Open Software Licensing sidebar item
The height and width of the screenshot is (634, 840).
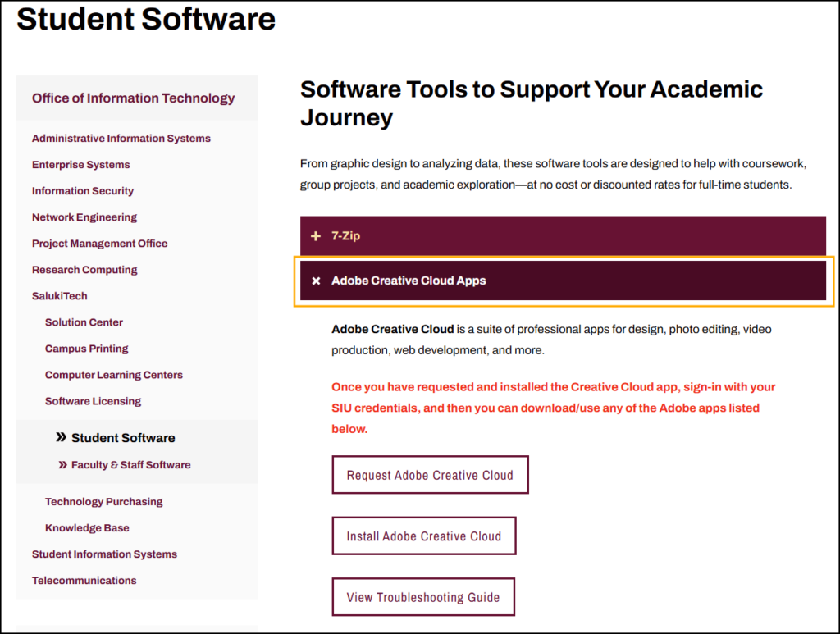[x=93, y=401]
